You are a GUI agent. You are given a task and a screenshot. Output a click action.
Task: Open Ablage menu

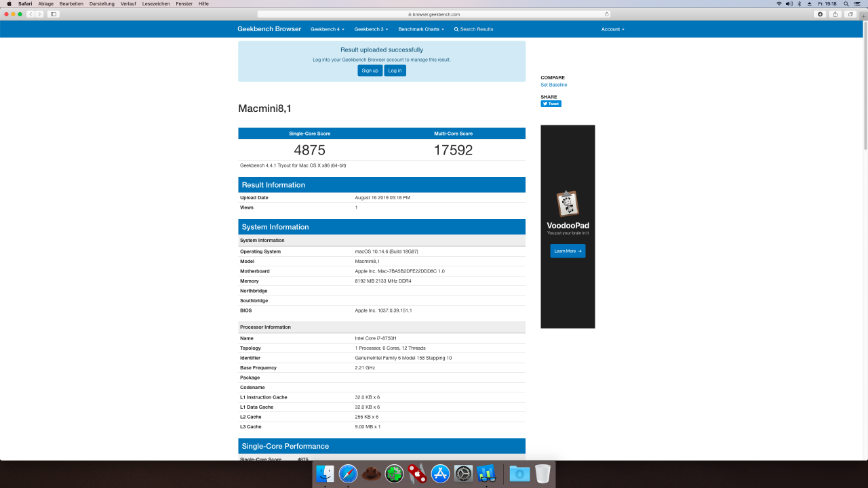46,3
